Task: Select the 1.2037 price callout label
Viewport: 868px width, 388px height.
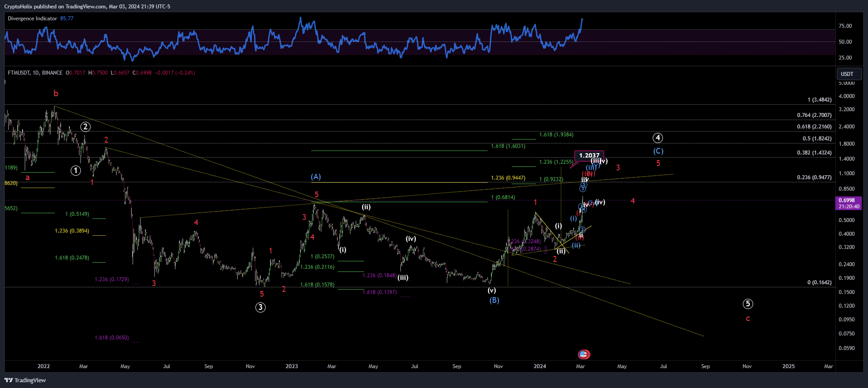Action: (589, 155)
